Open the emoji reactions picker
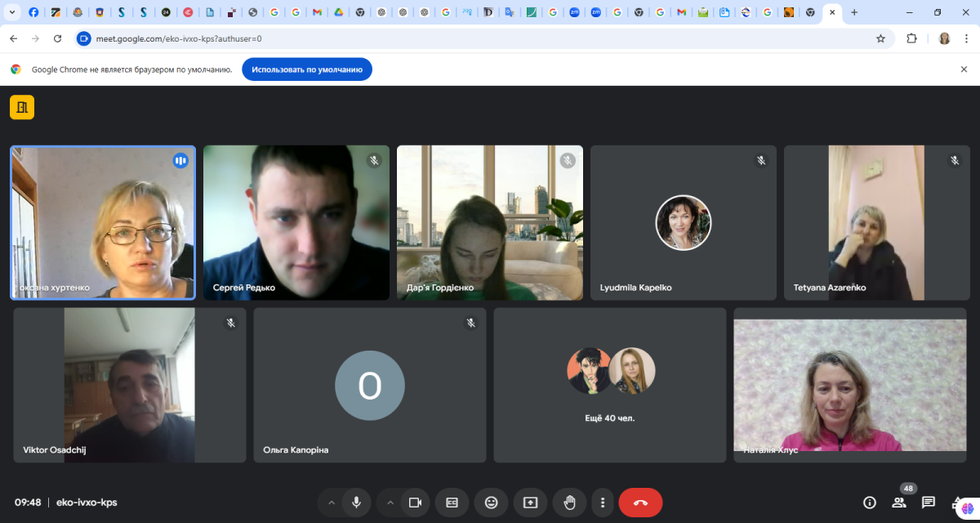The image size is (980, 523). (x=491, y=503)
